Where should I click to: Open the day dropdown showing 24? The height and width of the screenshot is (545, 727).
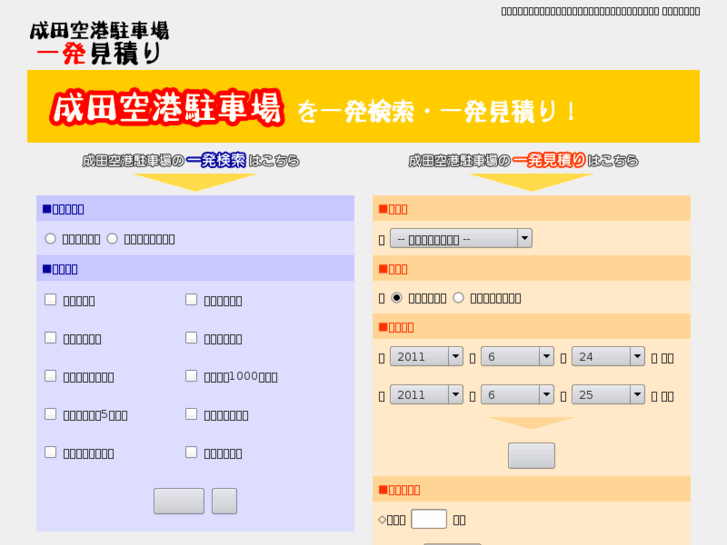[608, 357]
